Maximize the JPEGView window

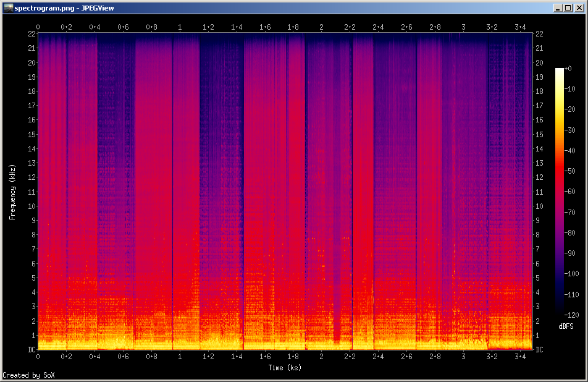tap(568, 8)
